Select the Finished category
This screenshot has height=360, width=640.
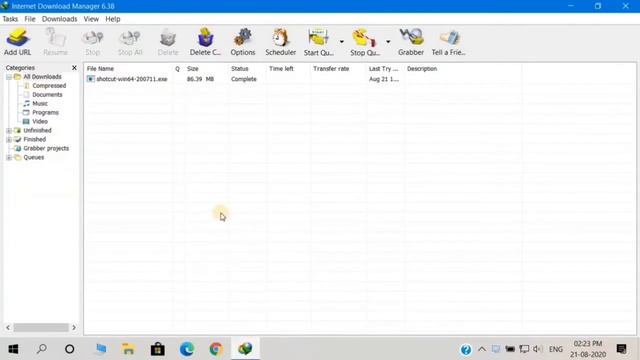[x=35, y=140]
